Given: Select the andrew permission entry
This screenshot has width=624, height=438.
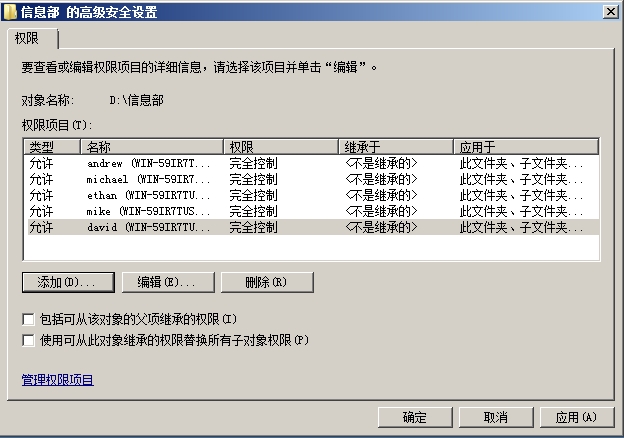Looking at the screenshot, I should (x=312, y=164).
